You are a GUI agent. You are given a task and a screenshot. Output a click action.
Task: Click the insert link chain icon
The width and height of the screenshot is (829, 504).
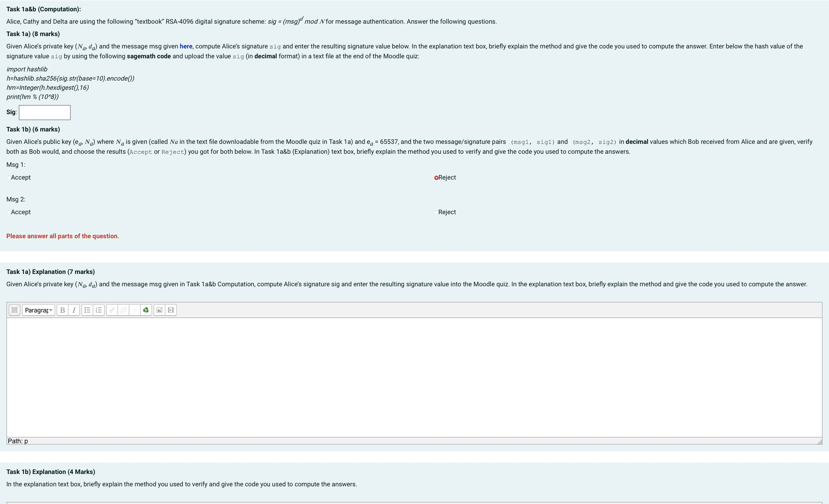click(112, 310)
